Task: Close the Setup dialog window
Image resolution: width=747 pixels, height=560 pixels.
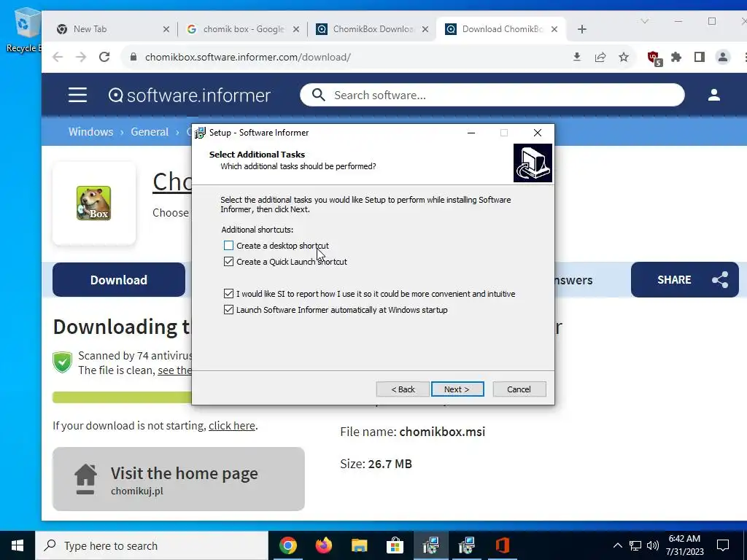Action: [538, 133]
